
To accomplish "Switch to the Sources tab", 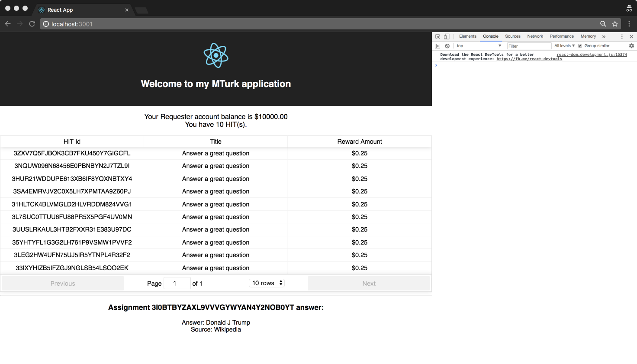I will (x=513, y=36).
